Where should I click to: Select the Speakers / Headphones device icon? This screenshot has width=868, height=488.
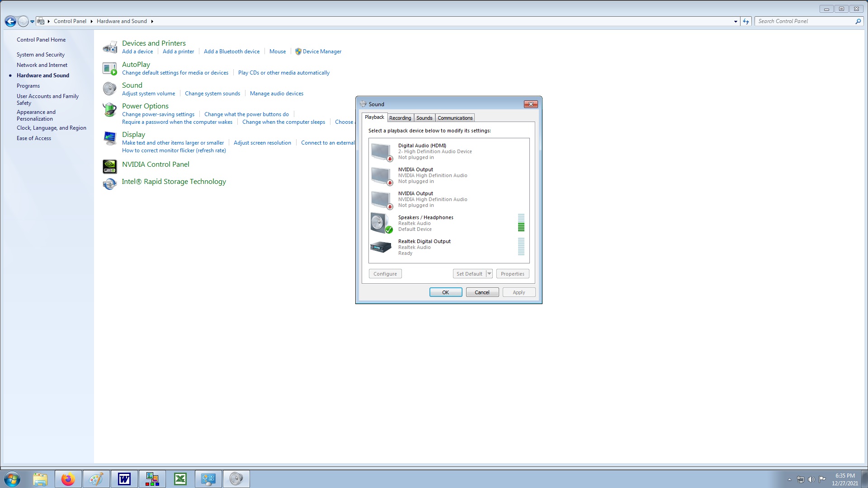pyautogui.click(x=382, y=223)
